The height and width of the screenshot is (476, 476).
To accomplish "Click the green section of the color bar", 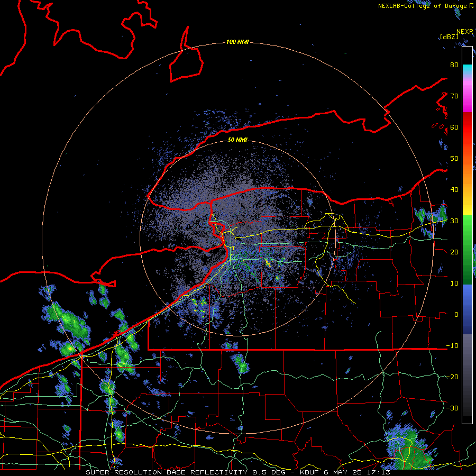I will pyautogui.click(x=467, y=250).
